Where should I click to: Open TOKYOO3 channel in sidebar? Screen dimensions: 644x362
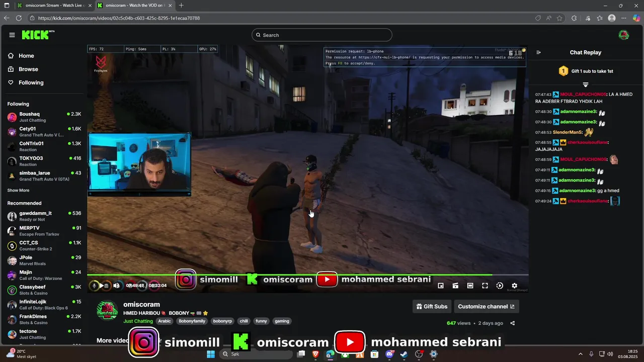pyautogui.click(x=44, y=161)
